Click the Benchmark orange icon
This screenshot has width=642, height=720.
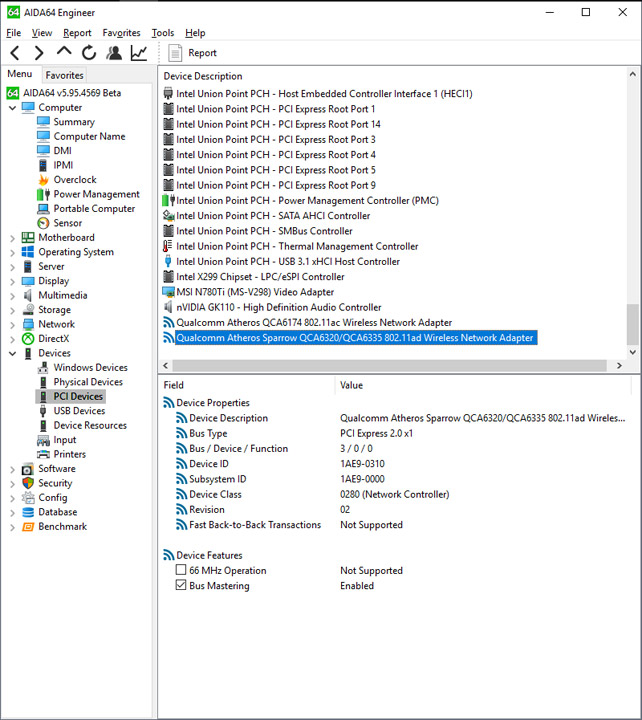pyautogui.click(x=28, y=527)
